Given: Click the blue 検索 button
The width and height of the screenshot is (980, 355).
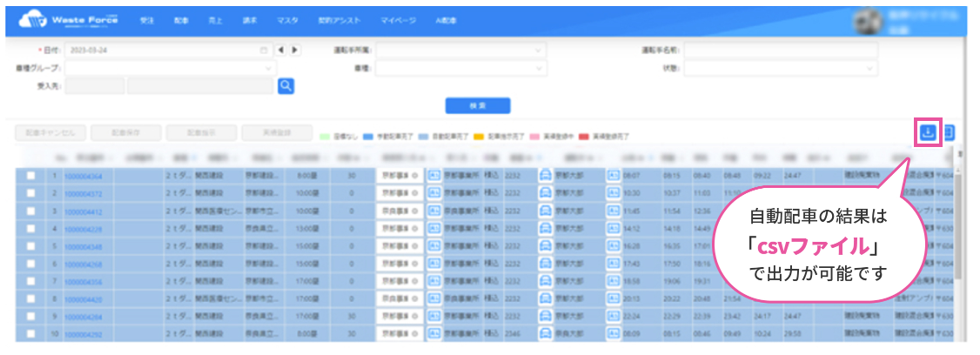Looking at the screenshot, I should click(x=478, y=105).
